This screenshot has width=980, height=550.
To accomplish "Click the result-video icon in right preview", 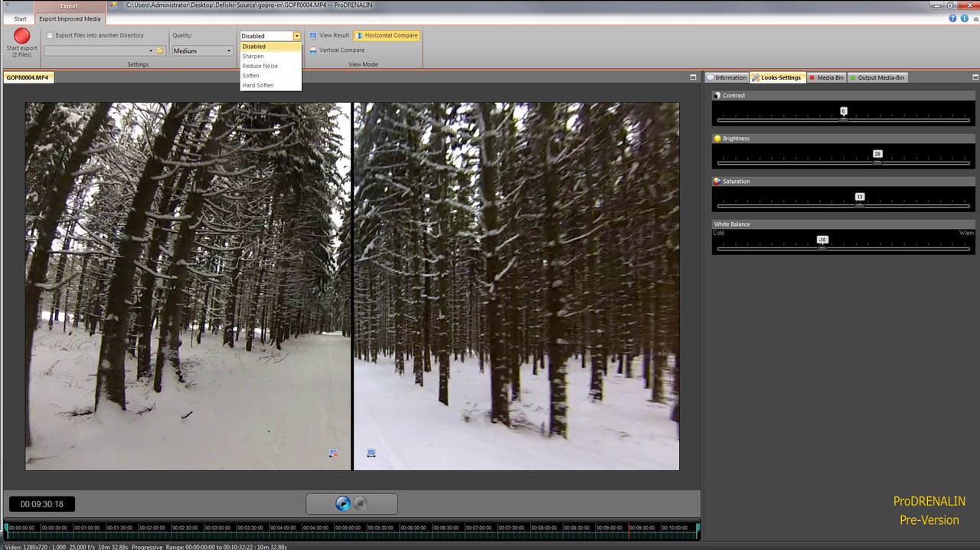I will coord(371,453).
